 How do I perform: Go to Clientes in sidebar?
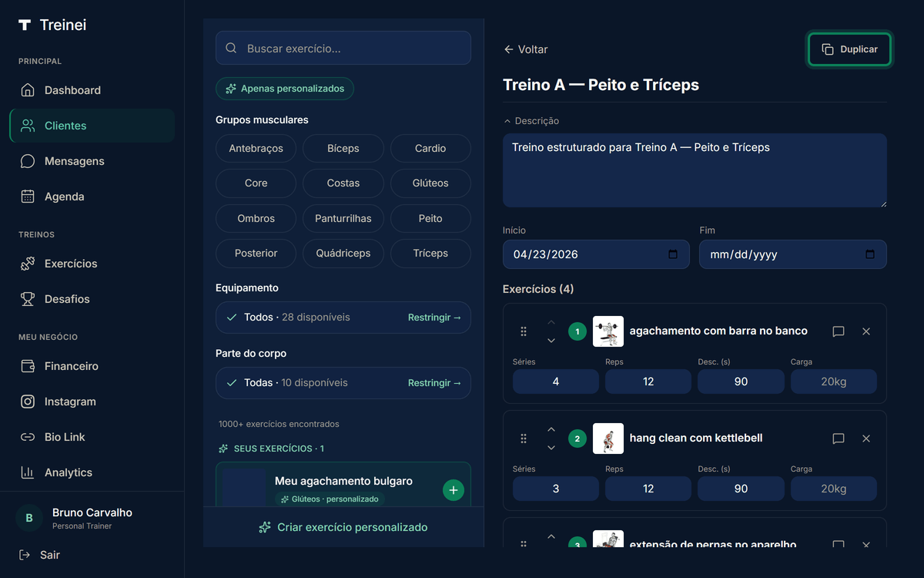(92, 126)
